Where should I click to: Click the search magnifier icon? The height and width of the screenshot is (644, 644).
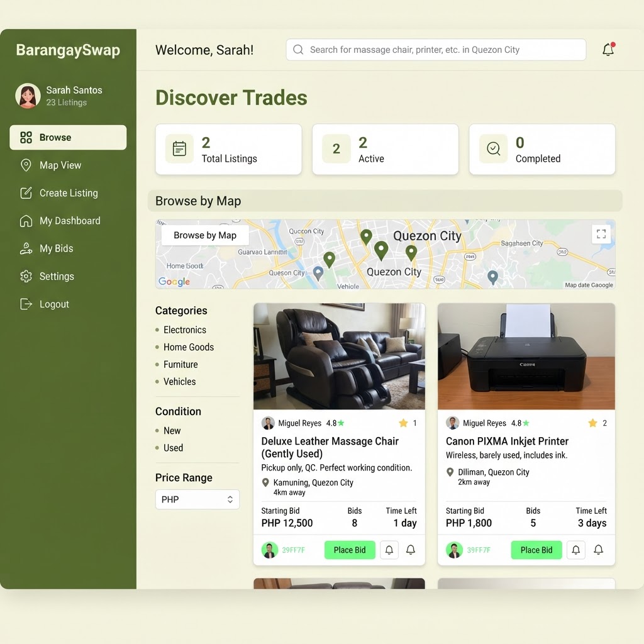[298, 50]
